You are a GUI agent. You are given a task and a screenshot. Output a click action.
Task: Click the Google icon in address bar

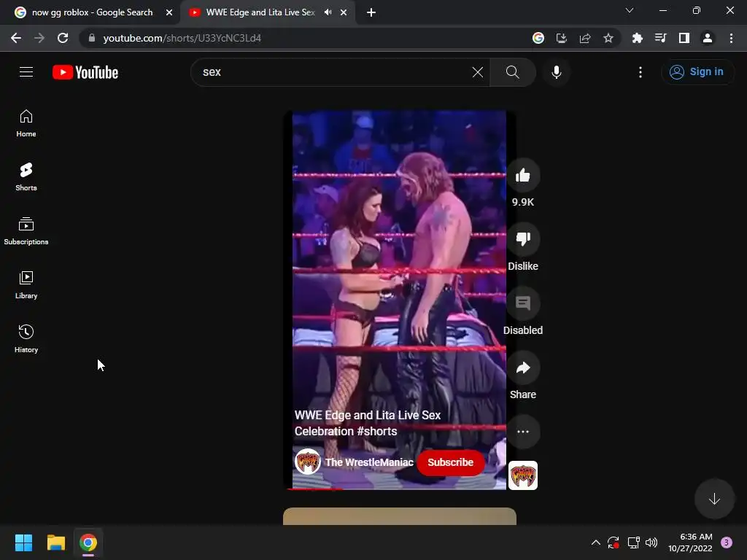tap(538, 38)
